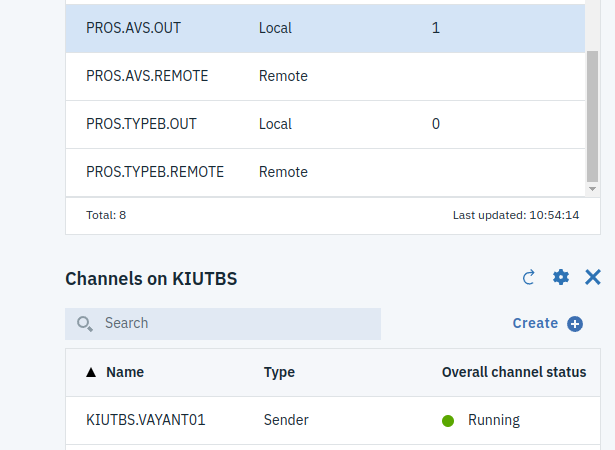The width and height of the screenshot is (615, 450).
Task: Click the search magnifier icon
Action: pos(85,324)
